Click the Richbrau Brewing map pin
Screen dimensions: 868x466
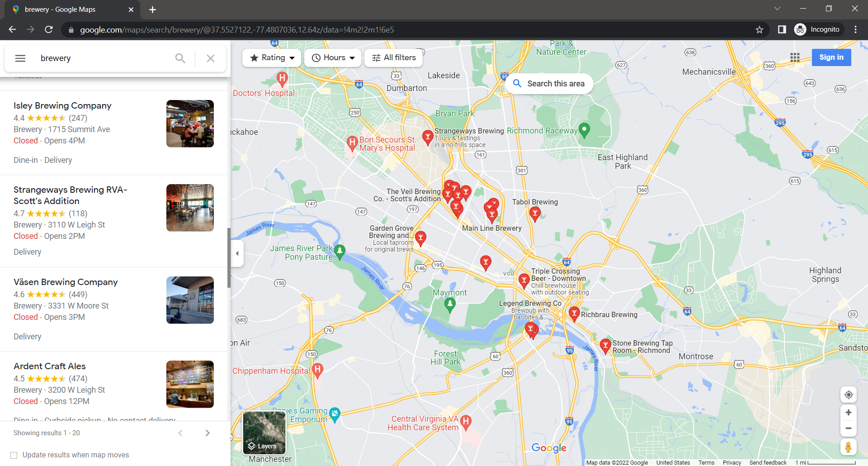tap(574, 313)
